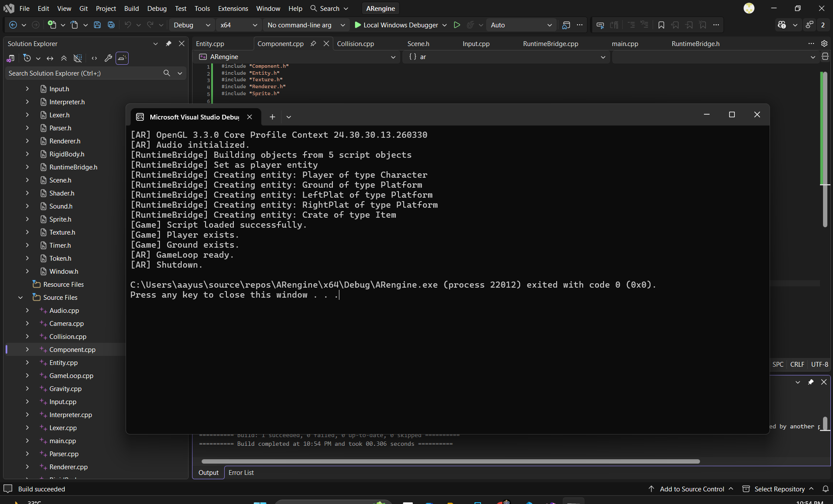833x504 pixels.
Task: Toggle preview selected items icon
Action: tap(122, 58)
